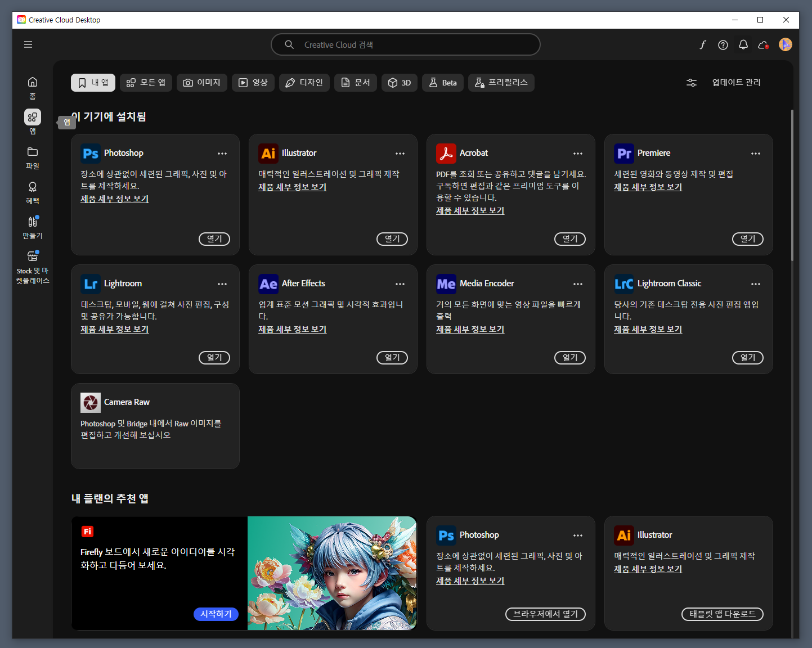This screenshot has width=812, height=648.
Task: Click the Firefly artwork thumbnail image
Action: pos(332,573)
